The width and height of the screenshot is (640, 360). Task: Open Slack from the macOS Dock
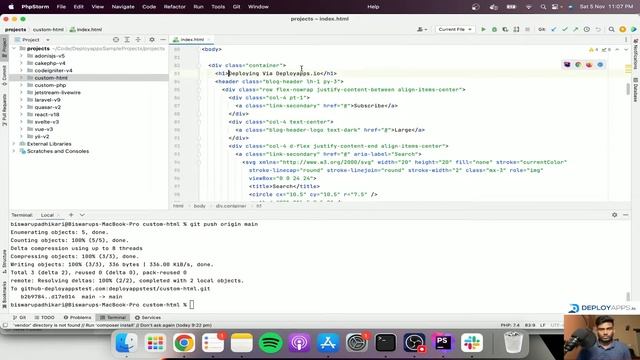[x=472, y=343]
